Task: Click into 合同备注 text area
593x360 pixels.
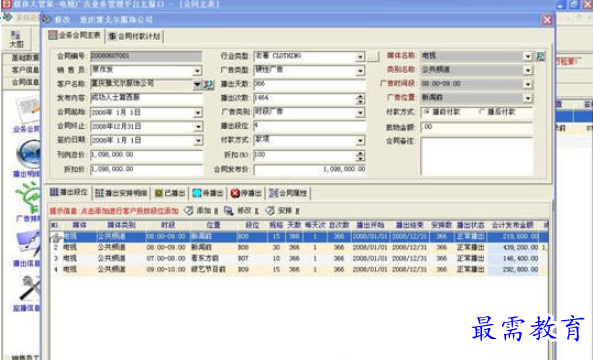Action: (x=477, y=156)
